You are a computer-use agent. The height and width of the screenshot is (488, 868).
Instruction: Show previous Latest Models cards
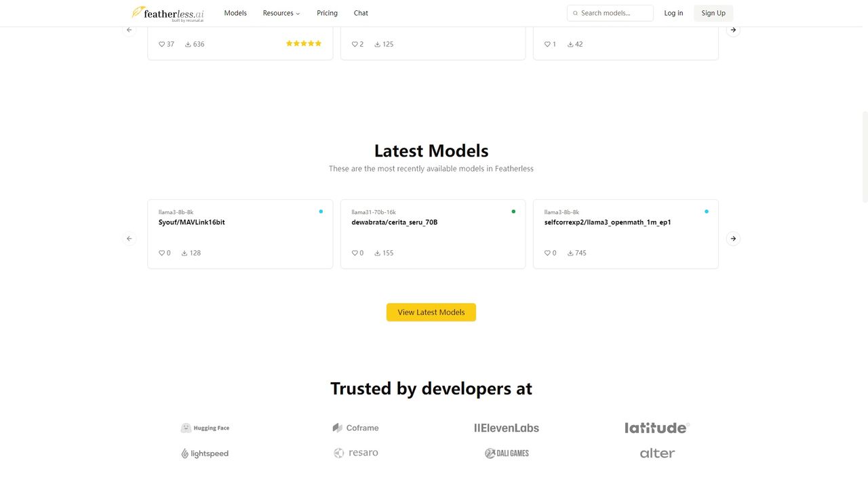pyautogui.click(x=130, y=239)
